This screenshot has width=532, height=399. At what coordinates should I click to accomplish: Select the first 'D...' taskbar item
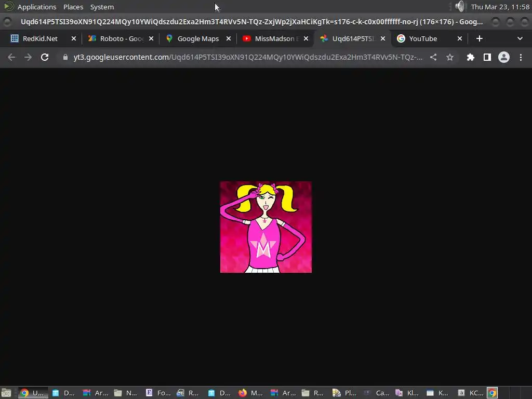point(64,393)
